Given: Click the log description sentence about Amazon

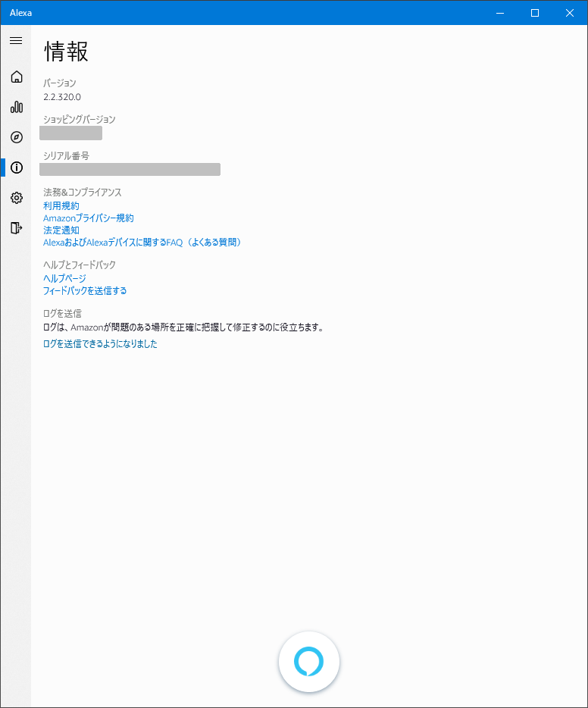Looking at the screenshot, I should (184, 327).
